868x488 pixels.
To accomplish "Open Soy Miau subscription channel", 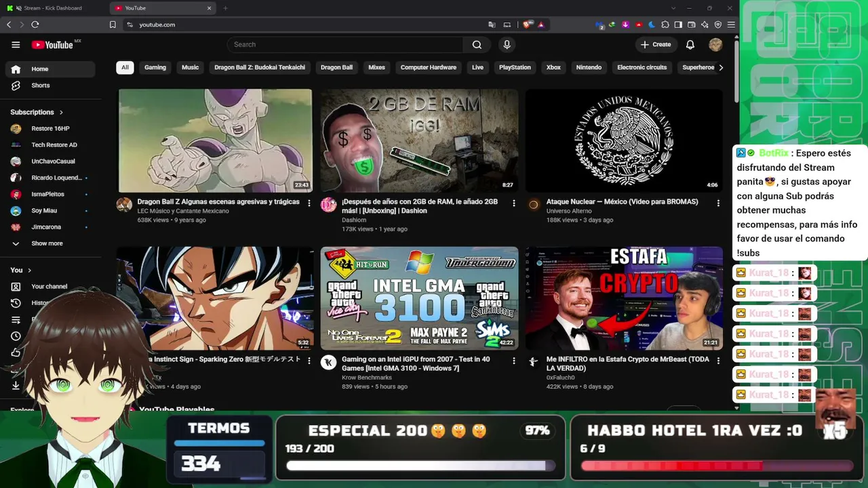I will tap(50, 211).
